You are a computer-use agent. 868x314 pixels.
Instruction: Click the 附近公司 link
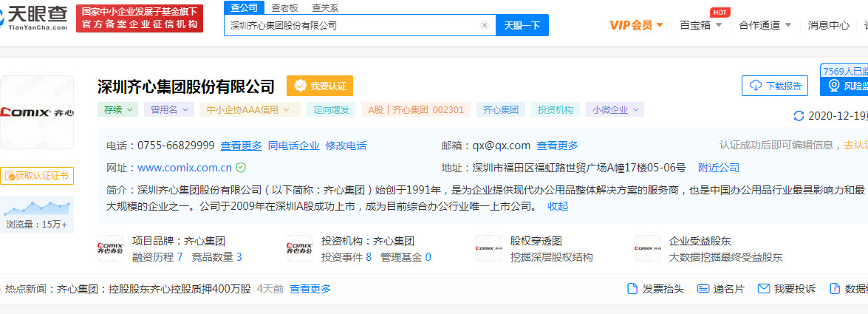click(719, 168)
